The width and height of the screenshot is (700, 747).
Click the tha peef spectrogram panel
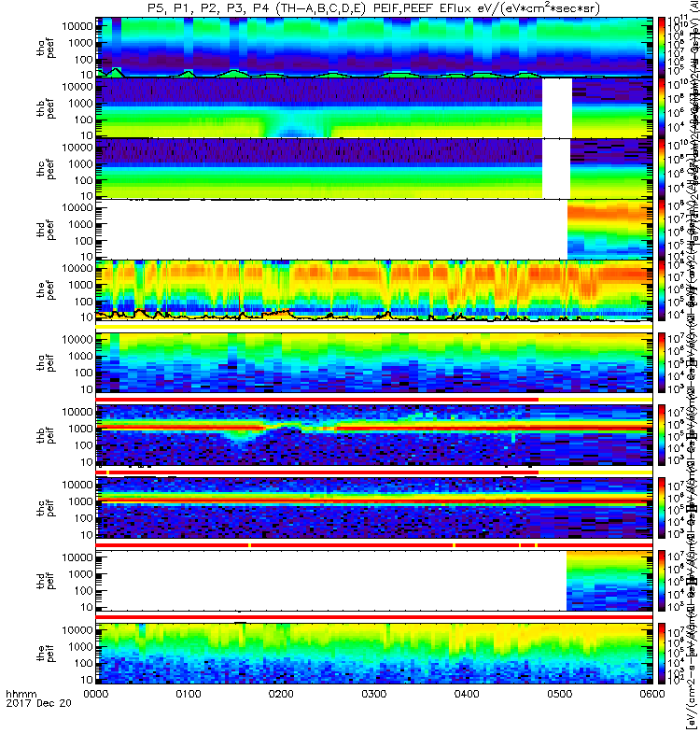pos(374,47)
